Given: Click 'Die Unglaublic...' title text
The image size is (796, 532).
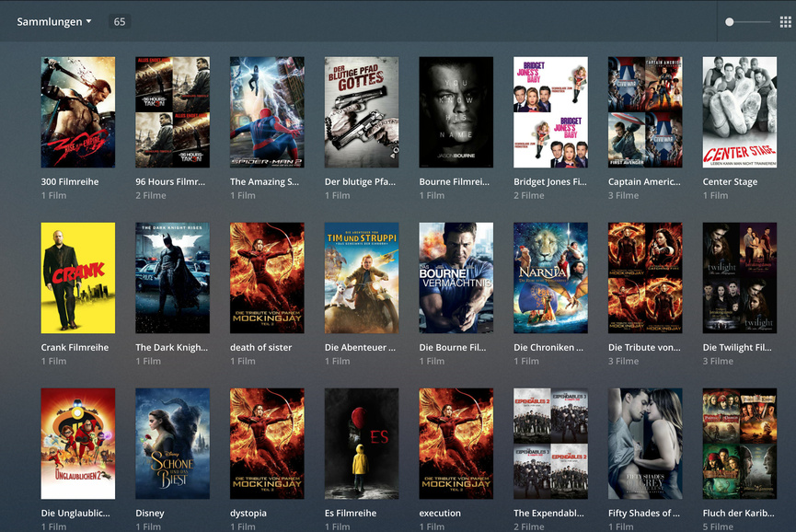Looking at the screenshot, I should 75,514.
